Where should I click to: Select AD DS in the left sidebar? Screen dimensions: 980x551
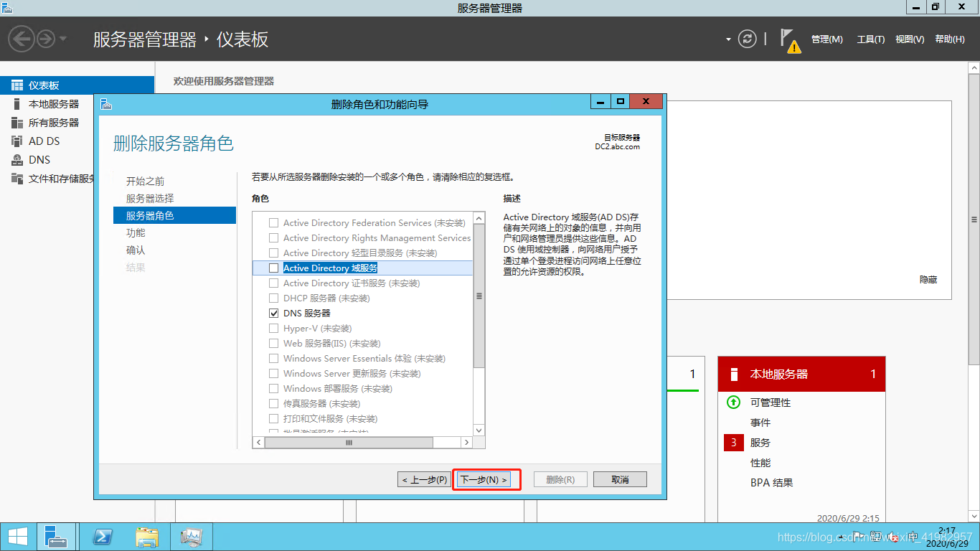[44, 141]
